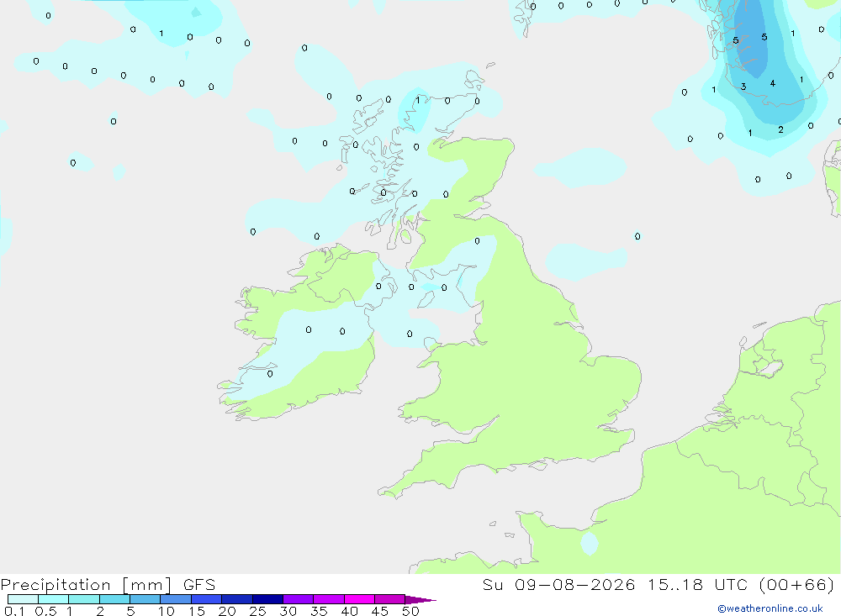Open the weatheronline.co.uk link
The width and height of the screenshot is (841, 616).
[770, 608]
